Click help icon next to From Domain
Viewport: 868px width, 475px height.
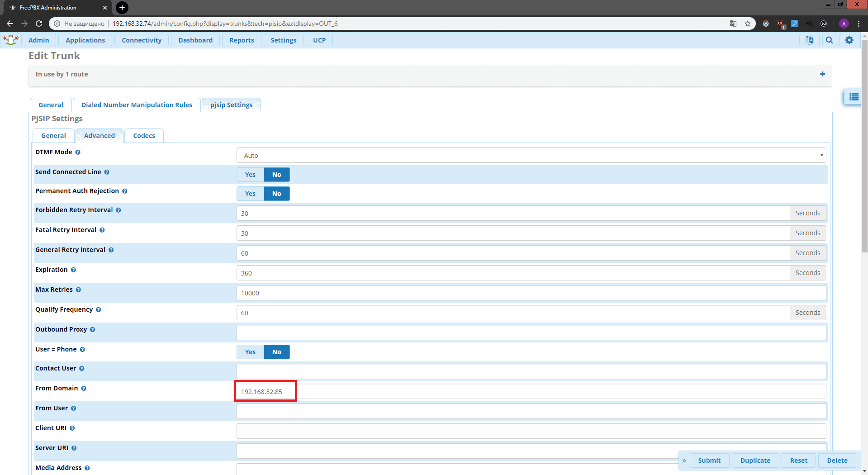(x=84, y=389)
